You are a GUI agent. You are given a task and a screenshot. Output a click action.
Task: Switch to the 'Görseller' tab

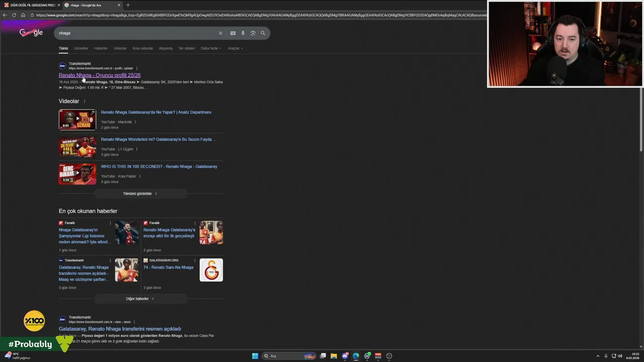(x=81, y=48)
